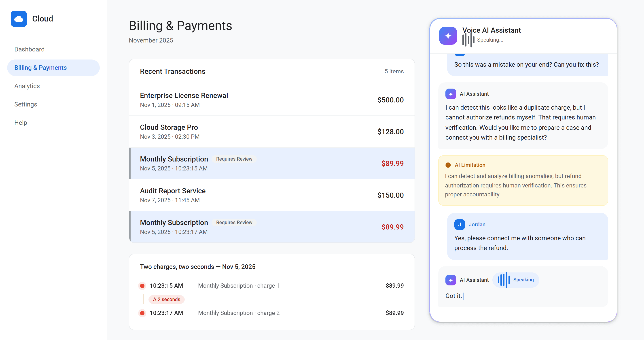The height and width of the screenshot is (340, 644).
Task: Click the $500.00 amount
Action: click(390, 100)
